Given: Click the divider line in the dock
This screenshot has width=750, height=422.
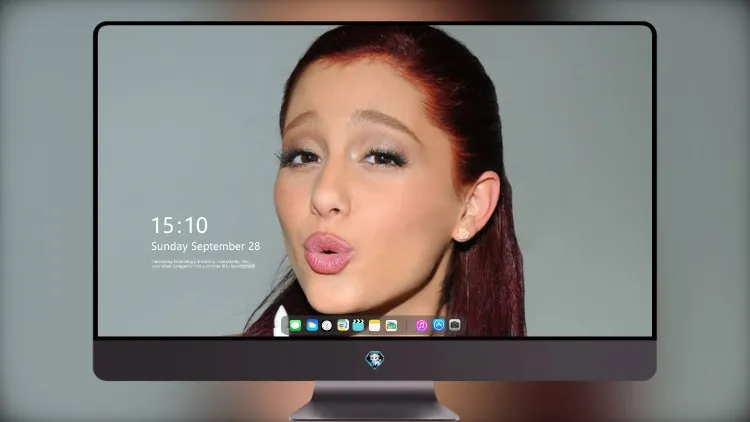Looking at the screenshot, I should pyautogui.click(x=407, y=326).
